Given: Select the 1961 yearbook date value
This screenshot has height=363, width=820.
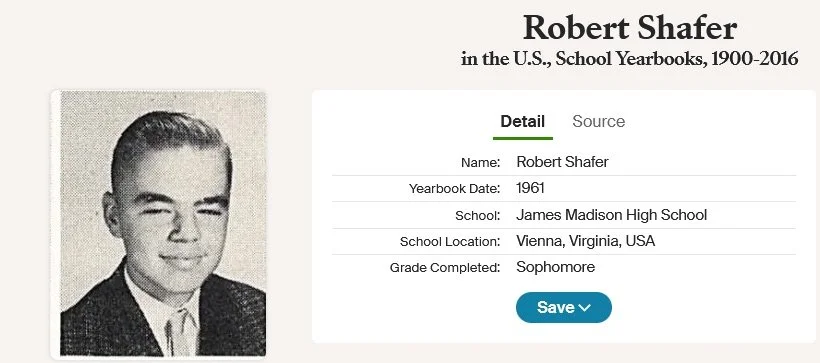Looking at the screenshot, I should 530,188.
